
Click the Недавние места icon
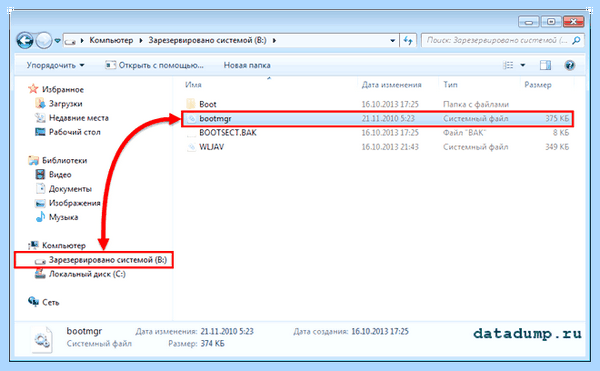tap(40, 117)
